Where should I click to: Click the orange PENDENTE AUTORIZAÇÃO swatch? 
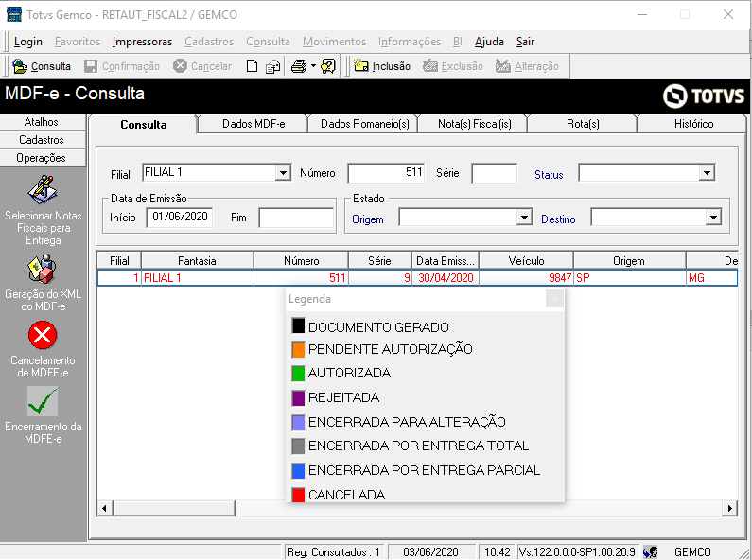point(298,349)
